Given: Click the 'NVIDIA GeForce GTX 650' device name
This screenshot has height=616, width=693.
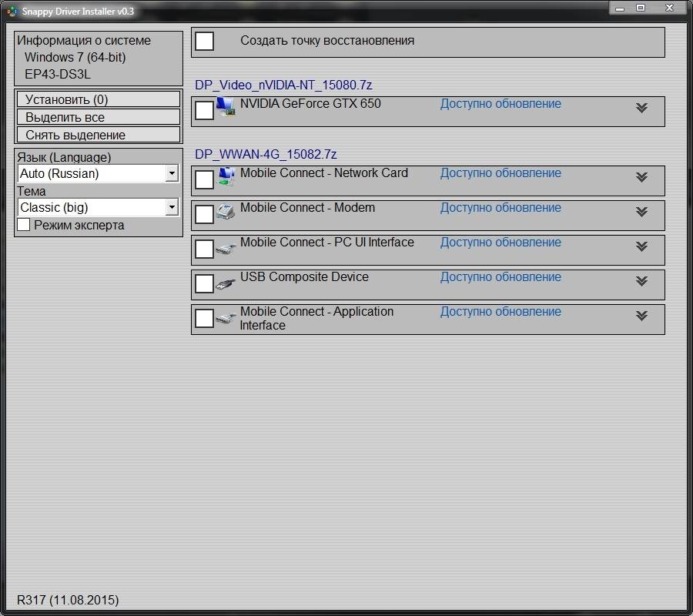Looking at the screenshot, I should (310, 103).
